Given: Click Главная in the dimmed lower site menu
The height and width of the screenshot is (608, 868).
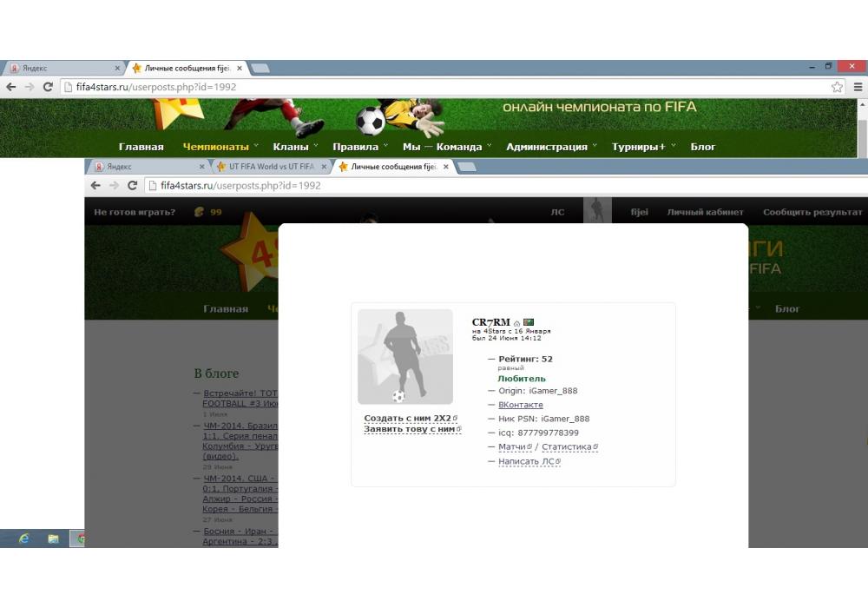Looking at the screenshot, I should coord(226,309).
